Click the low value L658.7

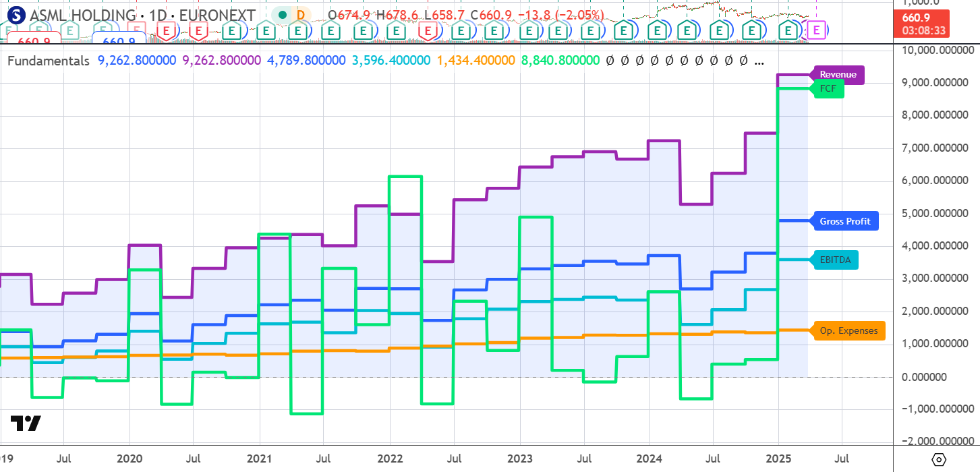pos(444,15)
